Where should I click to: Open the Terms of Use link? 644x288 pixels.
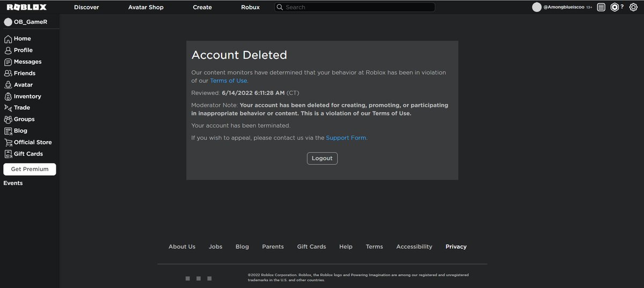click(x=229, y=80)
